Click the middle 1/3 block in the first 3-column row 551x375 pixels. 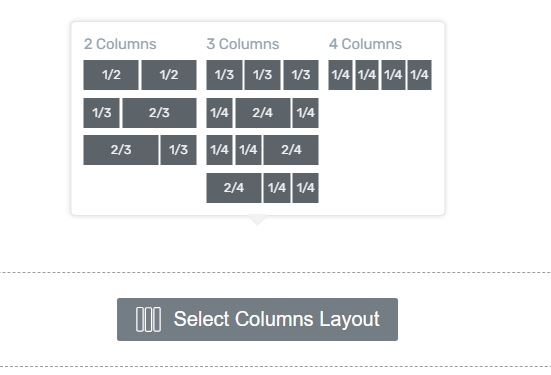click(x=262, y=75)
